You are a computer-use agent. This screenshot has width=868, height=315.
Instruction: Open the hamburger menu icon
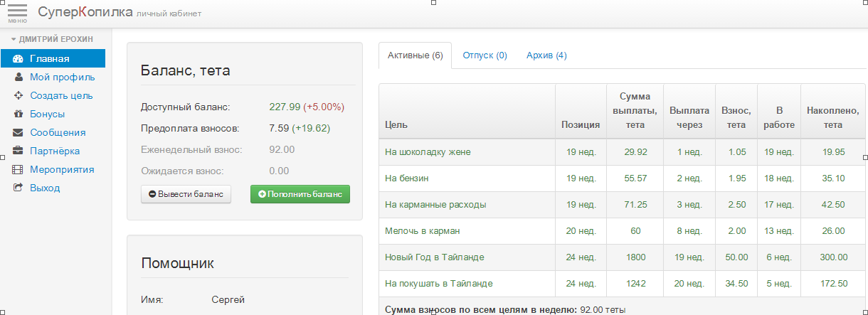(x=17, y=12)
